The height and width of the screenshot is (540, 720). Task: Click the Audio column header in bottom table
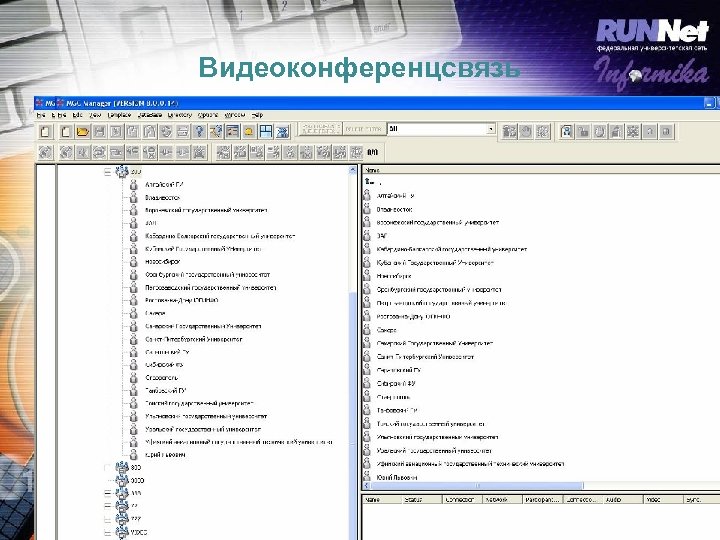622,500
